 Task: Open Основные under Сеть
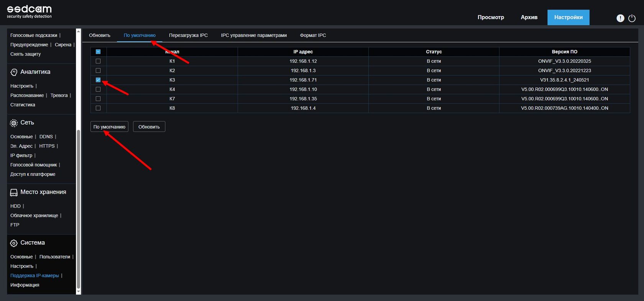click(21, 137)
